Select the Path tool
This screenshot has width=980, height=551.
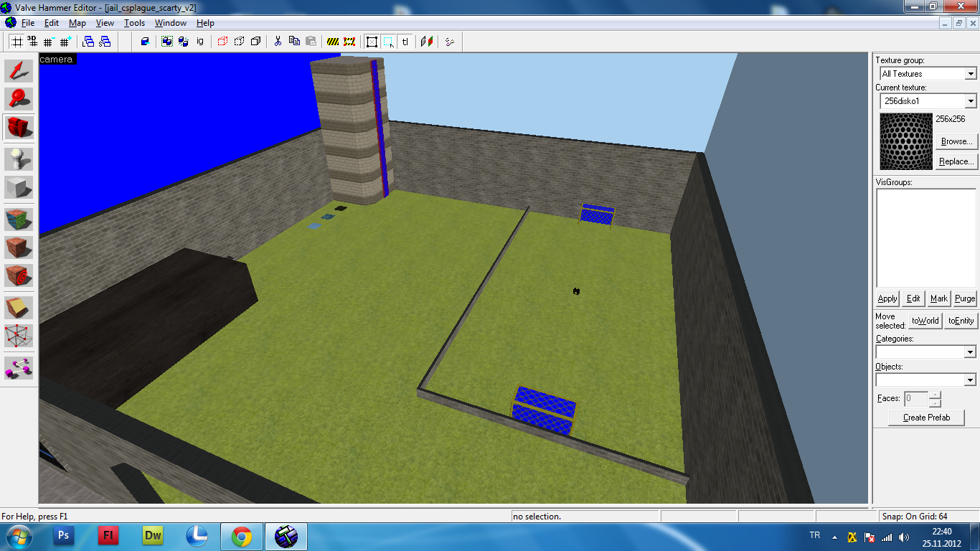point(19,367)
